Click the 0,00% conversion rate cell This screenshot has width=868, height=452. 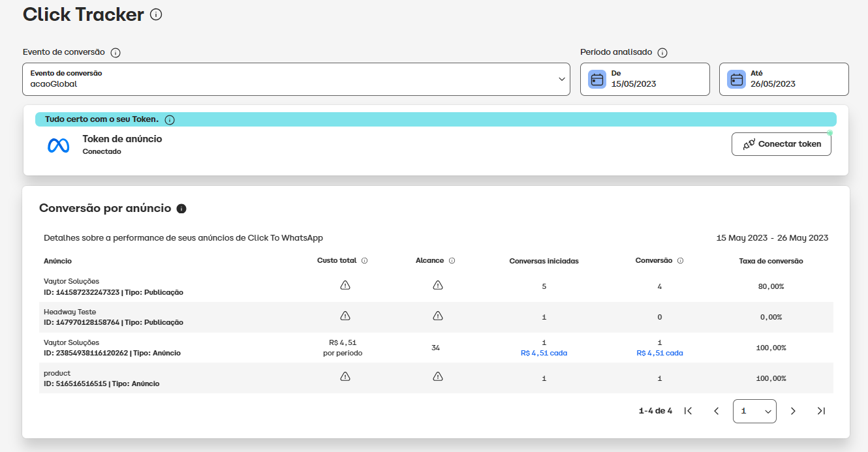[771, 317]
